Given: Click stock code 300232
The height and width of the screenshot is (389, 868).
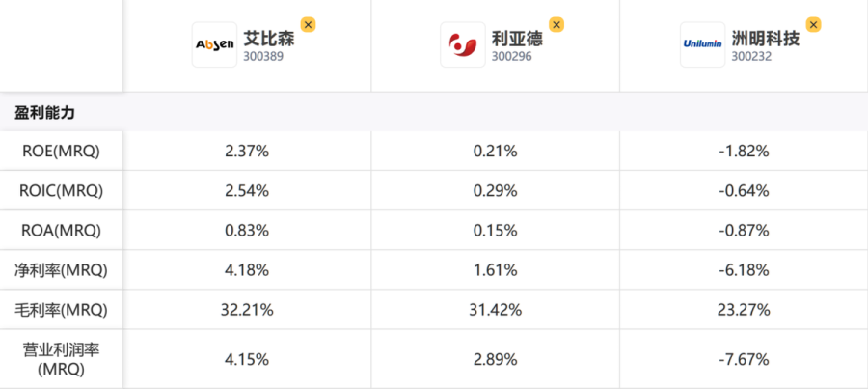Looking at the screenshot, I should [751, 57].
